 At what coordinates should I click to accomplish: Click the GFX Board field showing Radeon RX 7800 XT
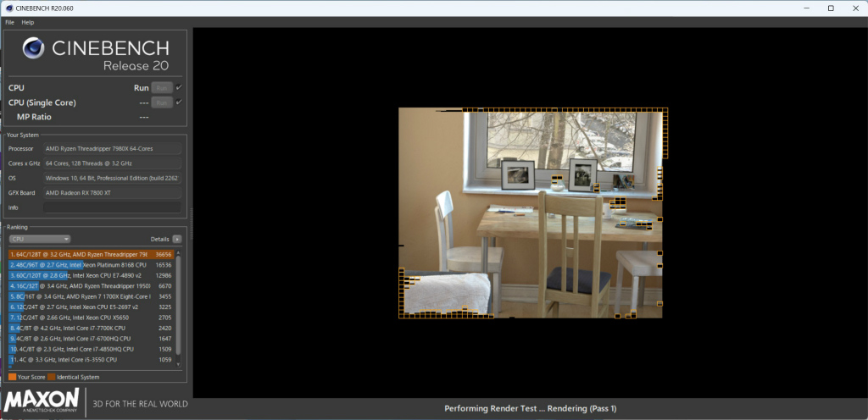(x=112, y=193)
